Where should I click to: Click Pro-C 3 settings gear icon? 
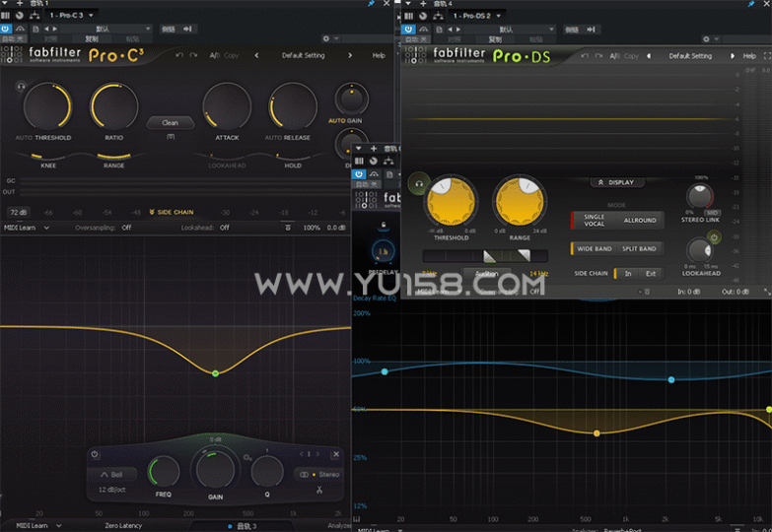[x=326, y=38]
